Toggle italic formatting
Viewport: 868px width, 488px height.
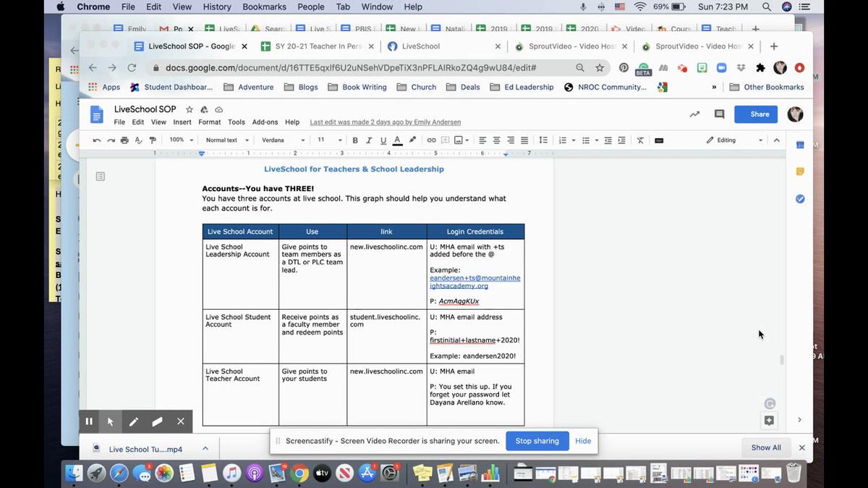pyautogui.click(x=369, y=140)
